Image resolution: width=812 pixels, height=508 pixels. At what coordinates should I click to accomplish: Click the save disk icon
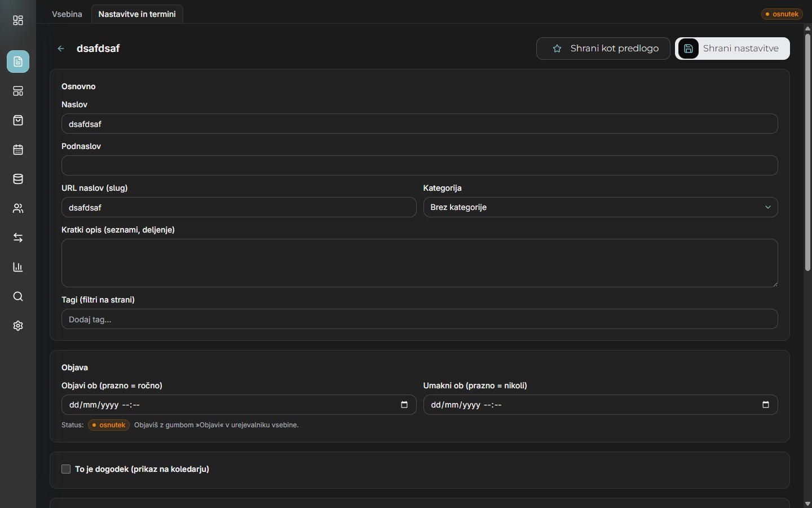688,49
